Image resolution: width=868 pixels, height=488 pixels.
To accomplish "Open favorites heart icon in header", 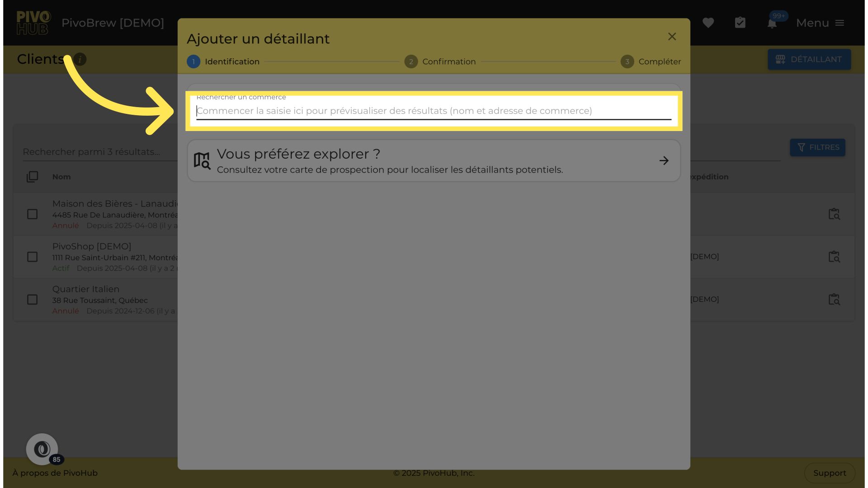I will click(708, 23).
